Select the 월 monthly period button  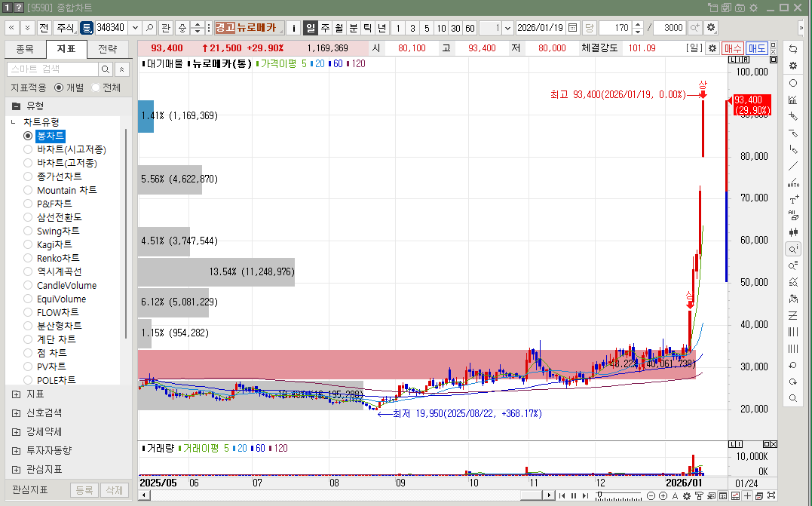[339, 28]
